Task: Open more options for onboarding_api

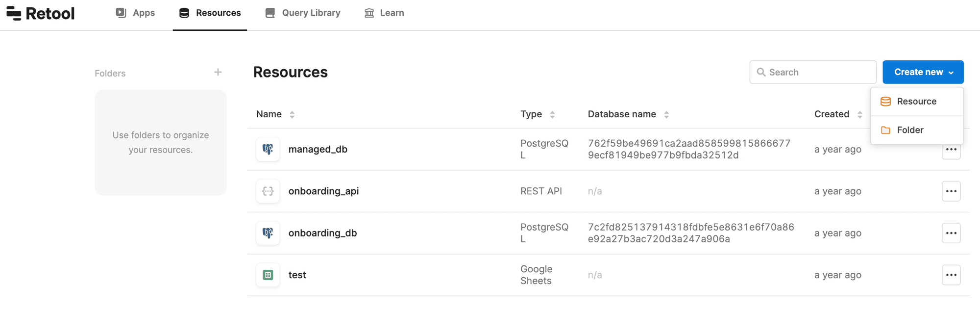Action: click(951, 191)
